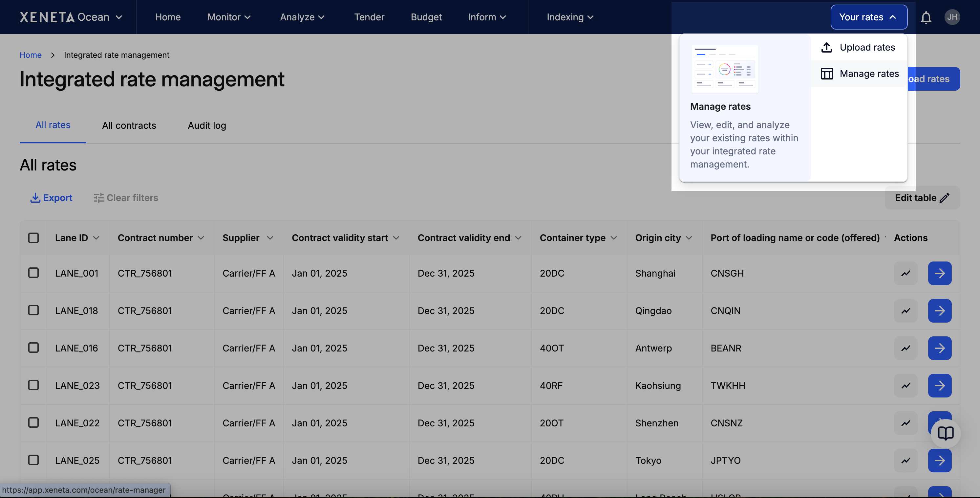This screenshot has height=498, width=980.
Task: Select the LANE_022 row checkbox
Action: 33,423
